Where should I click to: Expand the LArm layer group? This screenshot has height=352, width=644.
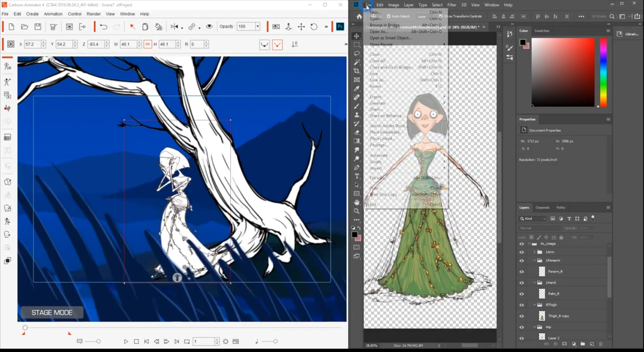535,252
